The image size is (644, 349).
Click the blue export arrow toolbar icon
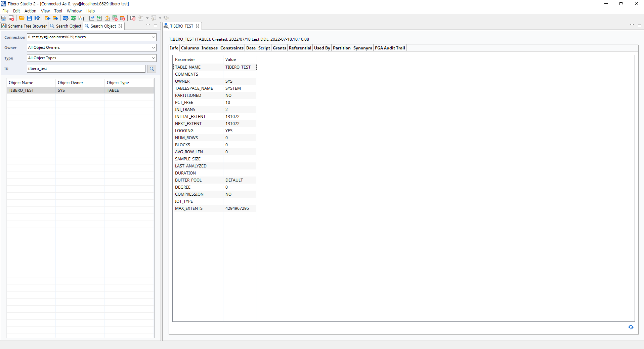(91, 18)
